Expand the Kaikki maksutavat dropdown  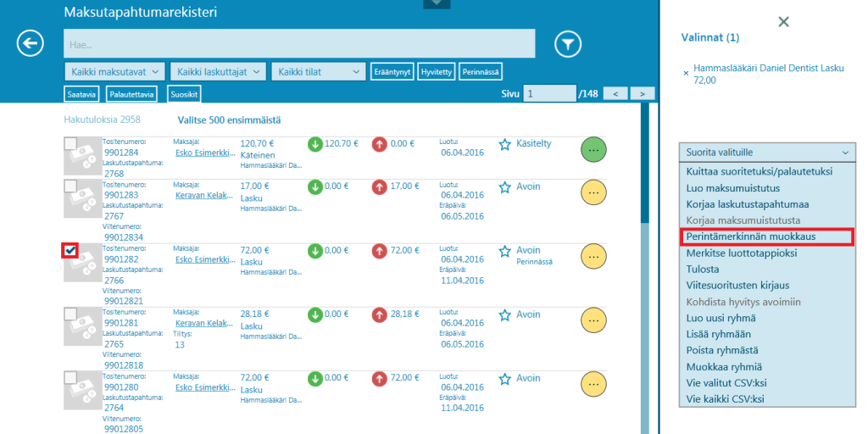[x=114, y=72]
